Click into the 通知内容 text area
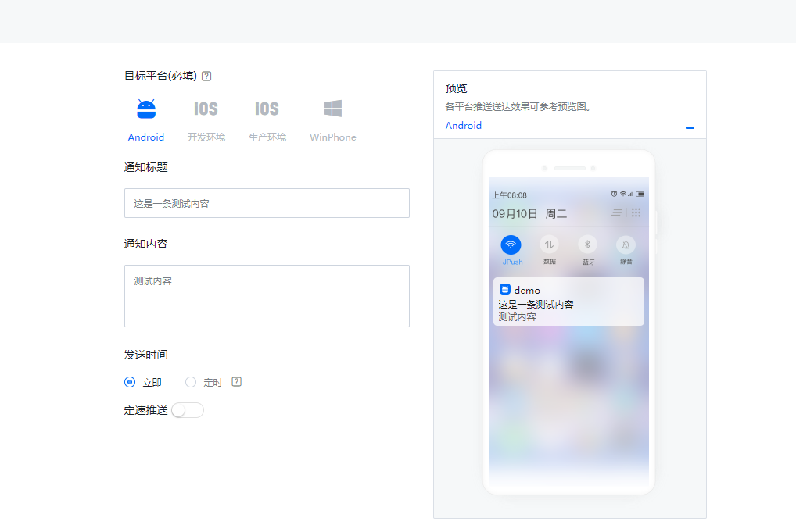The image size is (796, 532). [267, 295]
